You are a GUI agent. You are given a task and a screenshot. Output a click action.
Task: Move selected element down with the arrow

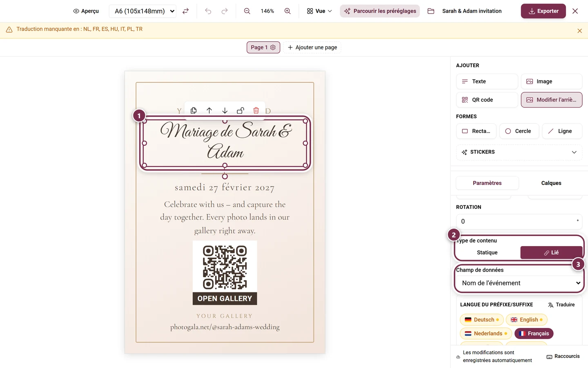[x=225, y=110]
